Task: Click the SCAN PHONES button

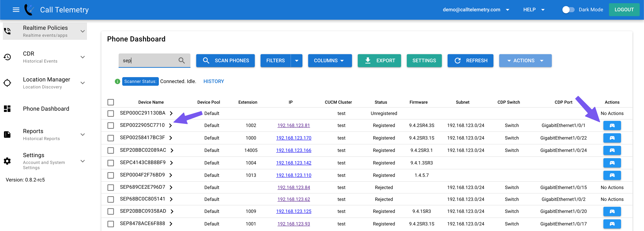Action: pos(225,61)
